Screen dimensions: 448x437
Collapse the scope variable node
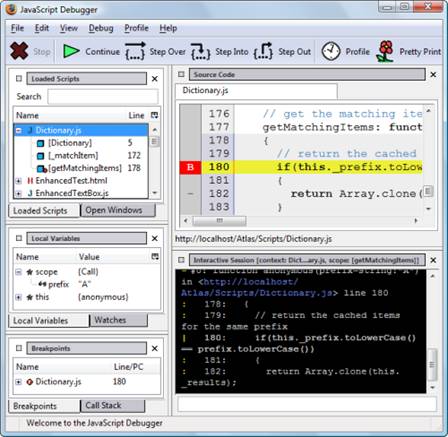click(x=19, y=272)
